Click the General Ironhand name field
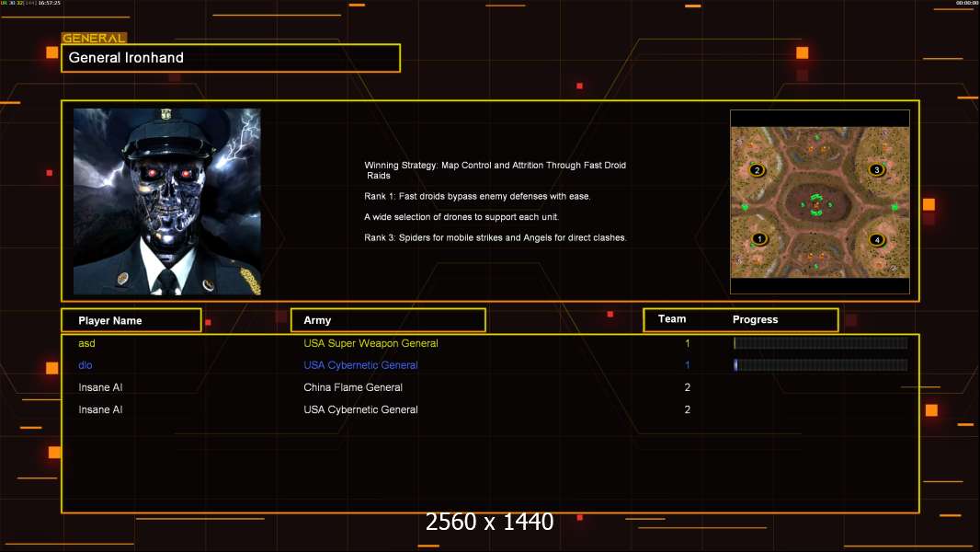This screenshot has height=552, width=980. (231, 58)
